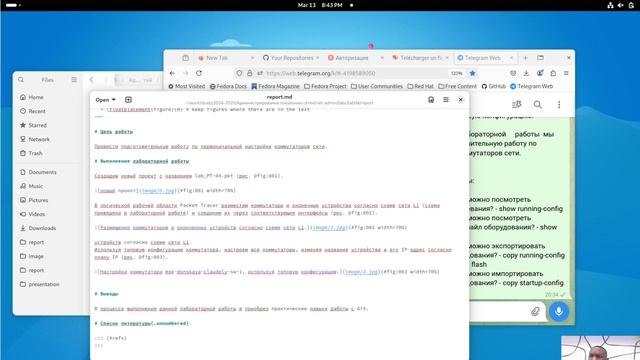Go forward in Firefox history
Image resolution: width=640 pixels, height=360 pixels.
[x=186, y=73]
